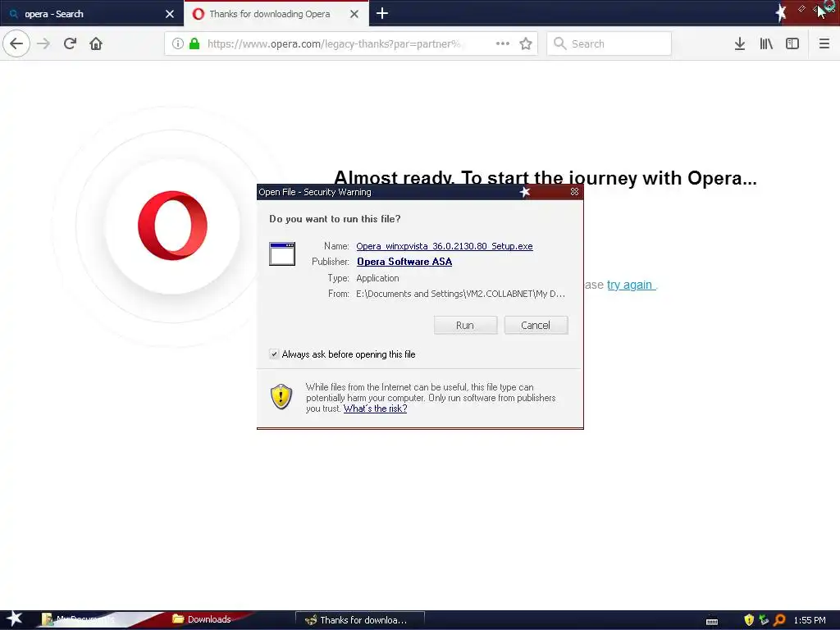Select the 'Thanks for downloading Opera' tab

click(x=276, y=14)
